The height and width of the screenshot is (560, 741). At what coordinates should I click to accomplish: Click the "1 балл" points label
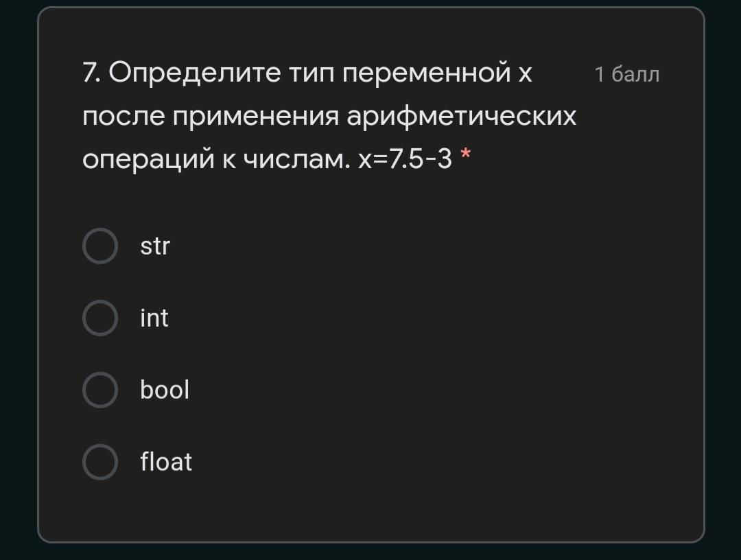(x=626, y=74)
